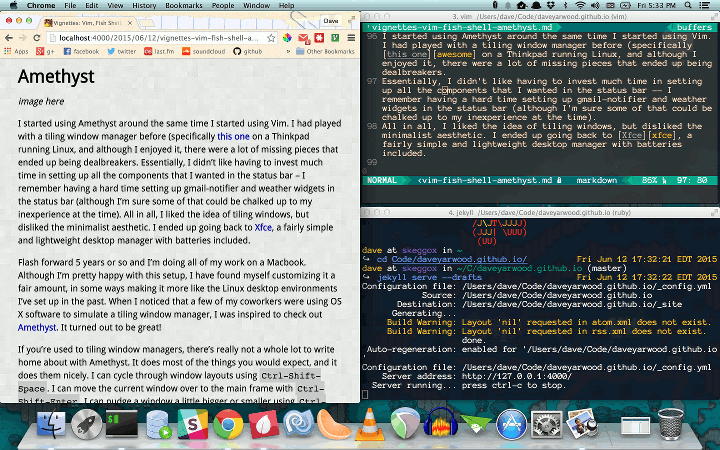Open Notification Center
The height and width of the screenshot is (450, 720).
pyautogui.click(x=704, y=6)
